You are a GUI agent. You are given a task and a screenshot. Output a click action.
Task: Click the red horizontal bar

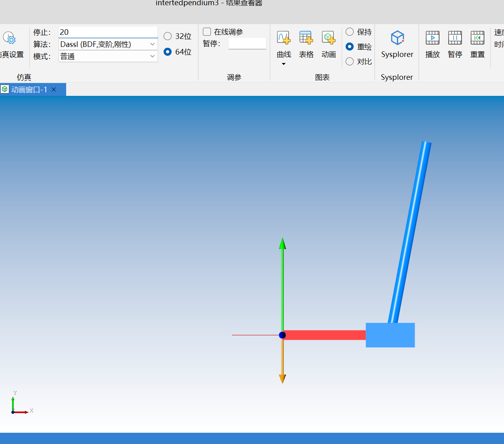325,335
